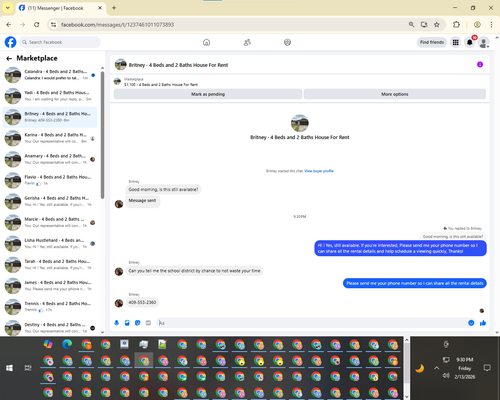Click the browser back arrow
The height and width of the screenshot is (400, 500).
coord(9,25)
